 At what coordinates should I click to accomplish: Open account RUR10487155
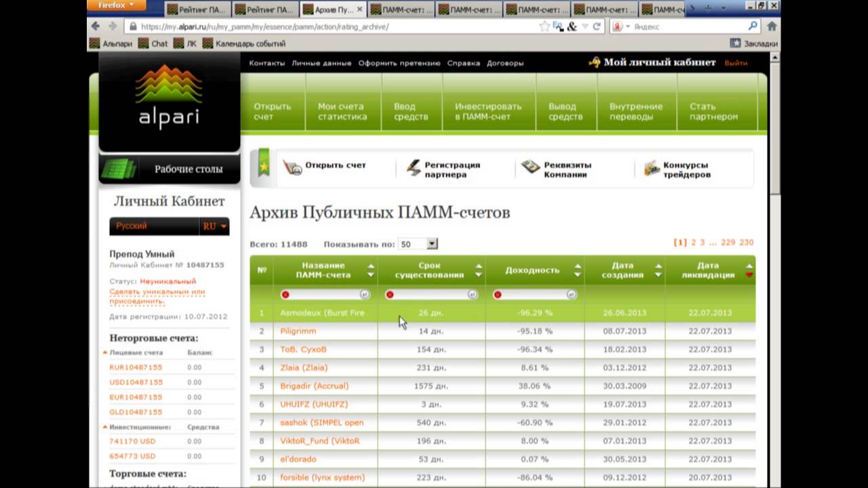pyautogui.click(x=136, y=367)
